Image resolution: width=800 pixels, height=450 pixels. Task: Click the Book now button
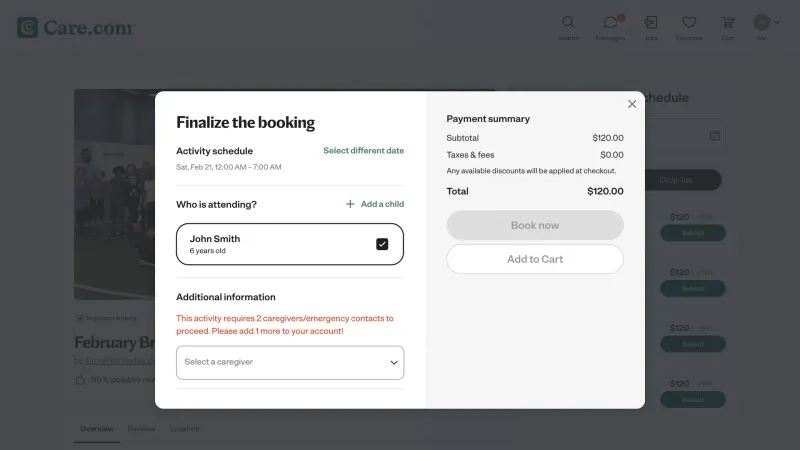[x=535, y=225]
